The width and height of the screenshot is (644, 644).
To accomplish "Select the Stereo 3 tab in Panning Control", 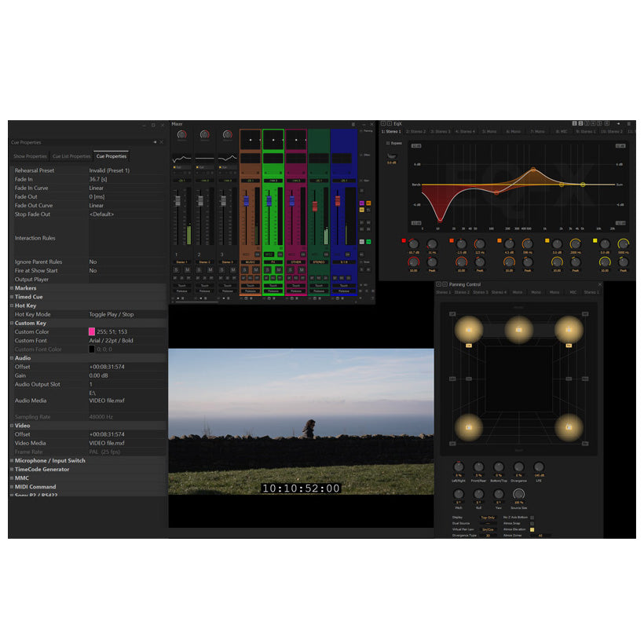I will point(481,292).
